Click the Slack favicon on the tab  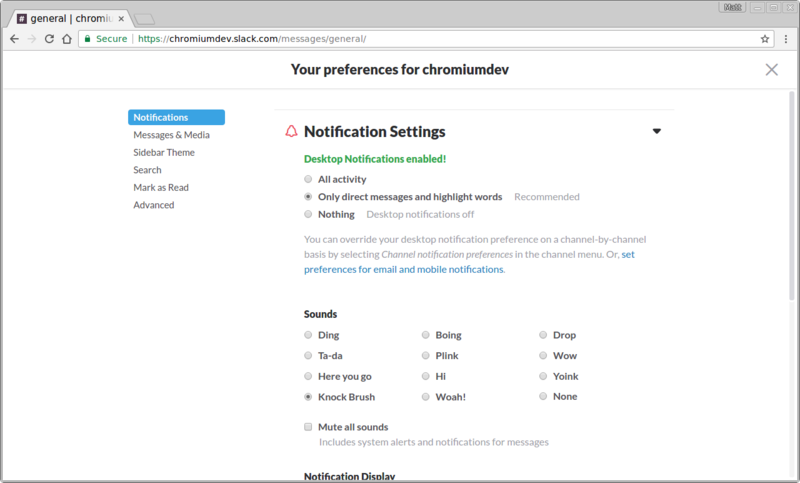[21, 18]
